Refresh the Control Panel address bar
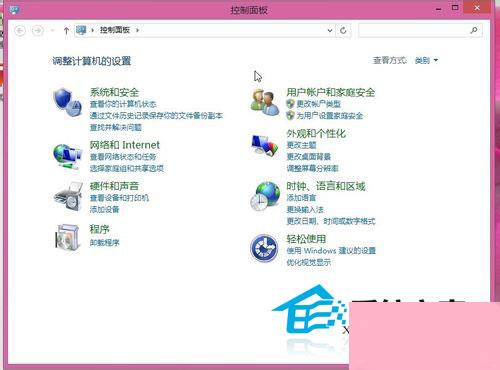The image size is (500, 370). click(343, 31)
